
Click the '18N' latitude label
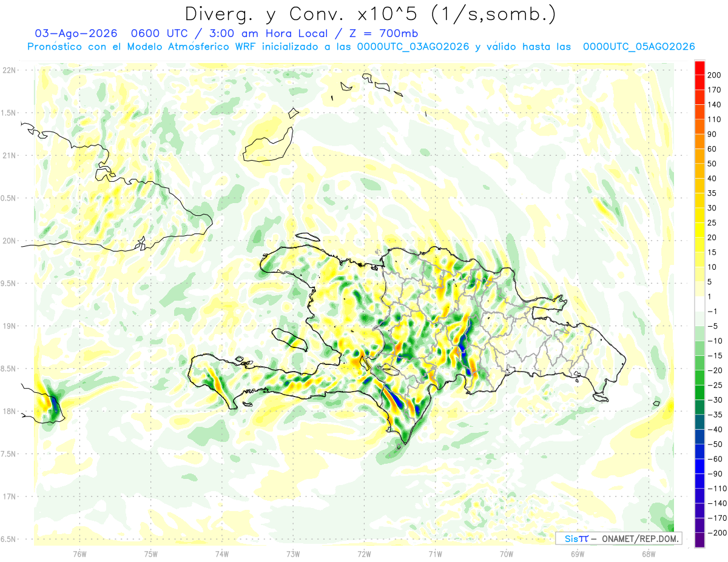[x=9, y=411]
